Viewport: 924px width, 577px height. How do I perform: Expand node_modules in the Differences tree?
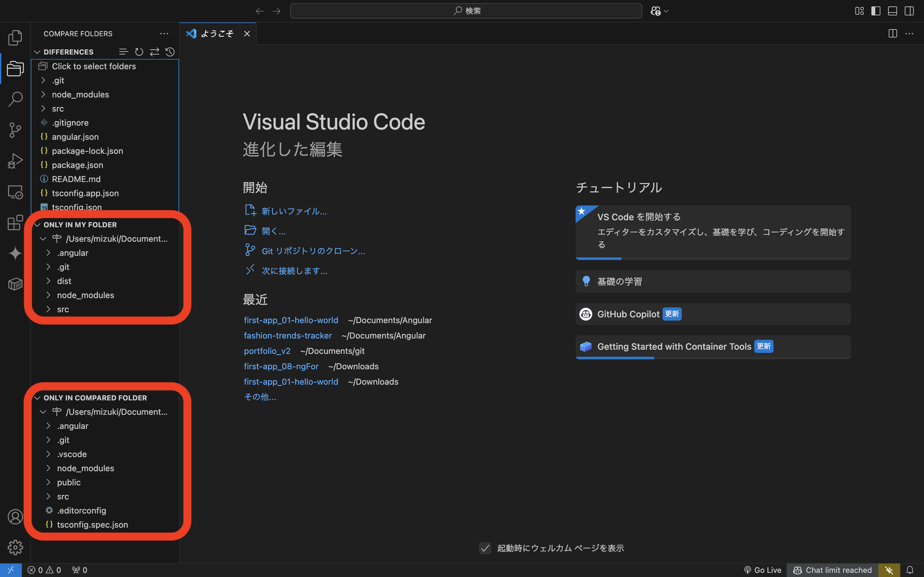coord(43,94)
